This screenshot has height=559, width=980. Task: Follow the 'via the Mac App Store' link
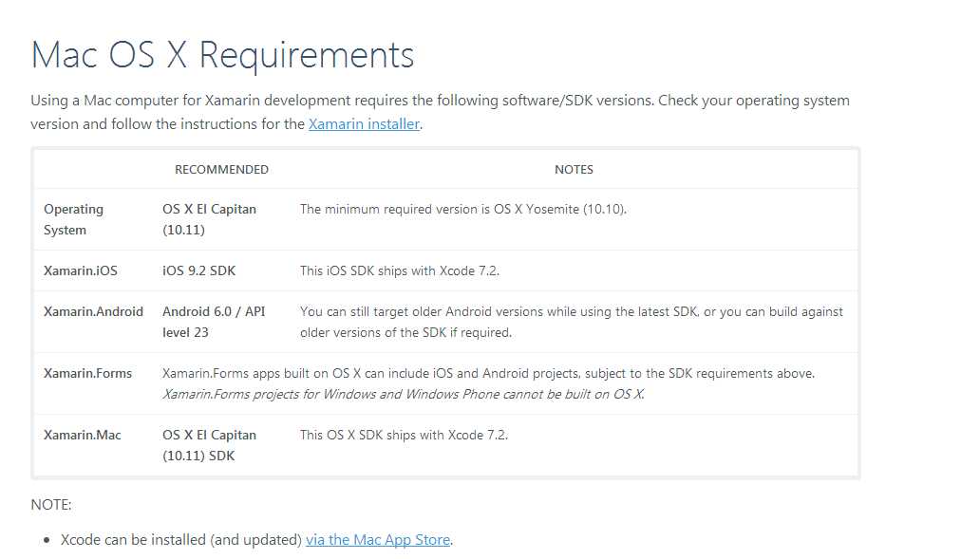tap(378, 539)
